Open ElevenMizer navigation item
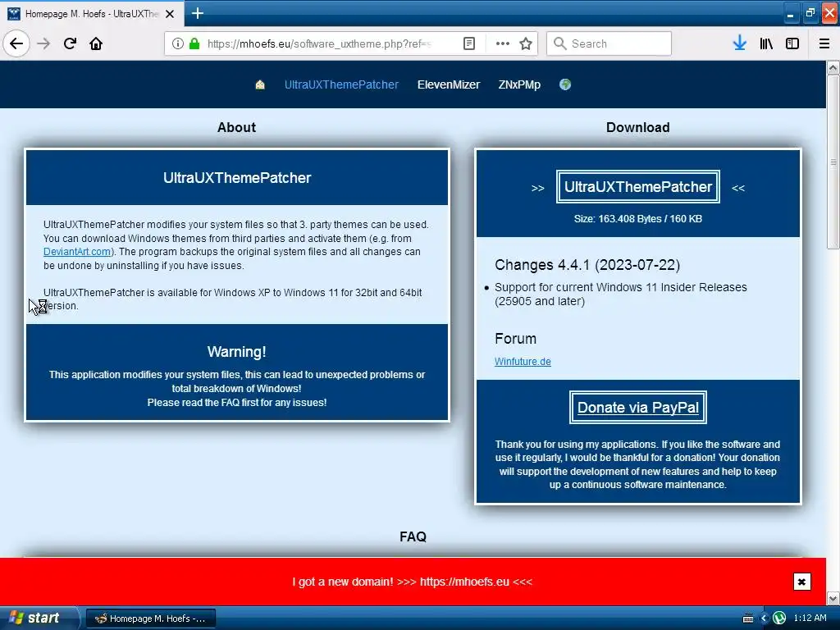The width and height of the screenshot is (840, 630). [x=449, y=84]
